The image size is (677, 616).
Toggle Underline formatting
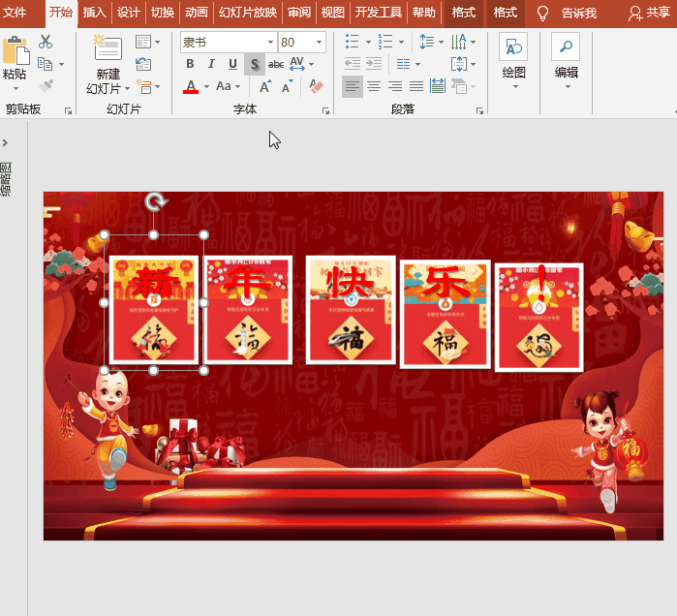tap(232, 64)
